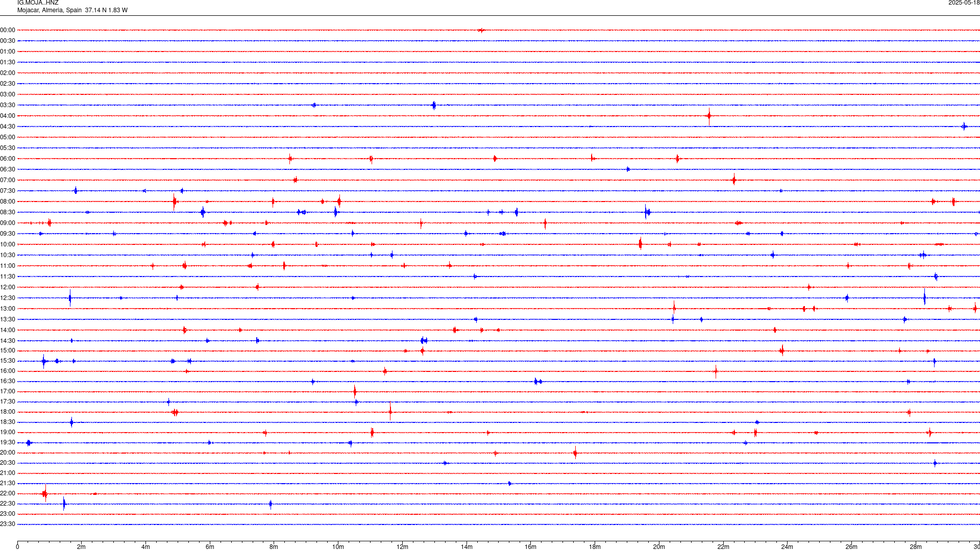Click the 24m tick label on time axis

pyautogui.click(x=787, y=547)
